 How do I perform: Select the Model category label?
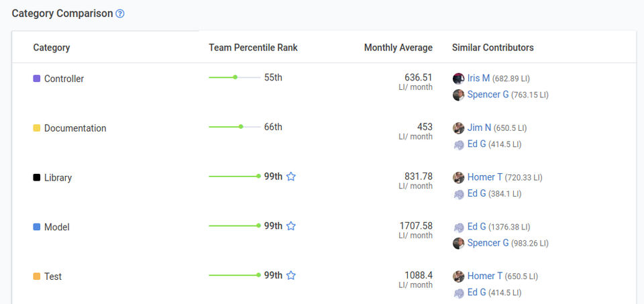56,227
